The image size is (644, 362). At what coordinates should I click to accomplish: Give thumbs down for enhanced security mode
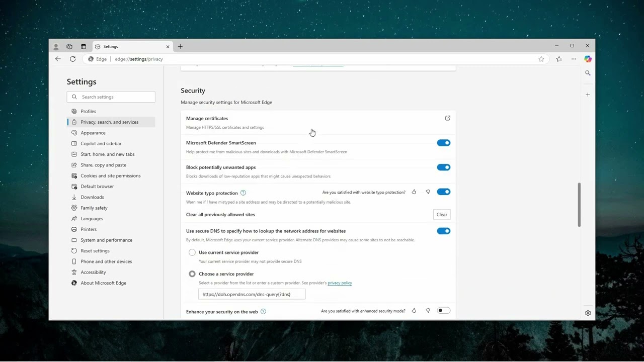click(x=428, y=311)
